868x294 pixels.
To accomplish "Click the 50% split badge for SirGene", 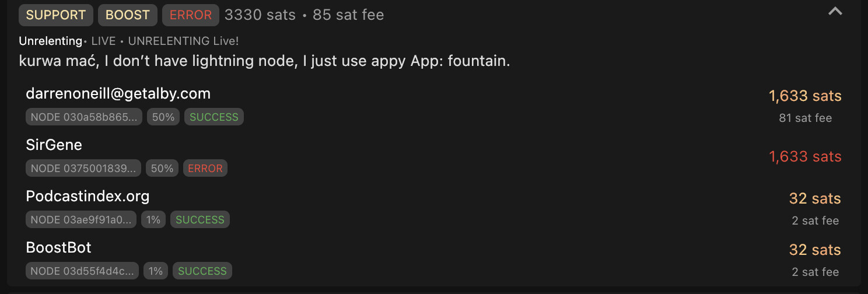I will pyautogui.click(x=162, y=168).
